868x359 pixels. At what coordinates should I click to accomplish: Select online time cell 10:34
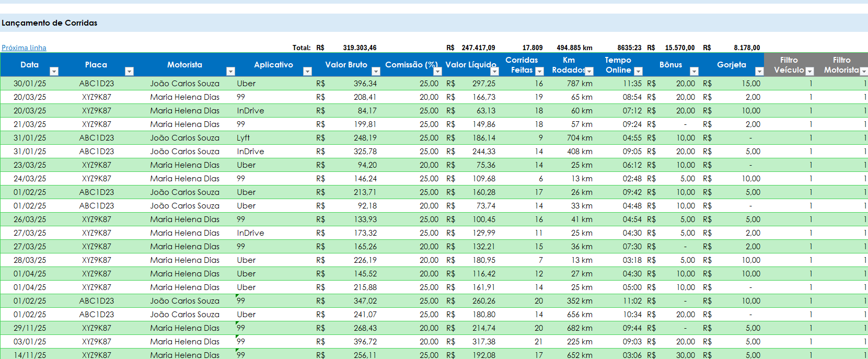point(632,315)
